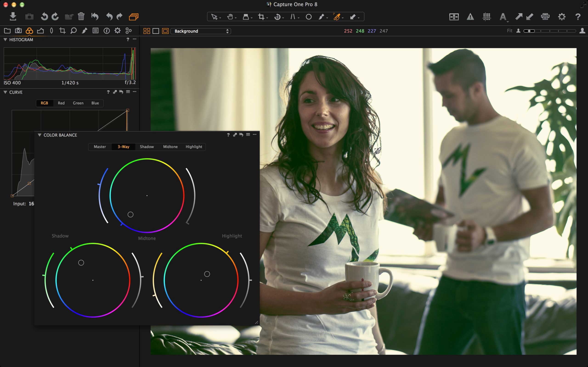Switch to single image viewer mode

click(x=156, y=31)
